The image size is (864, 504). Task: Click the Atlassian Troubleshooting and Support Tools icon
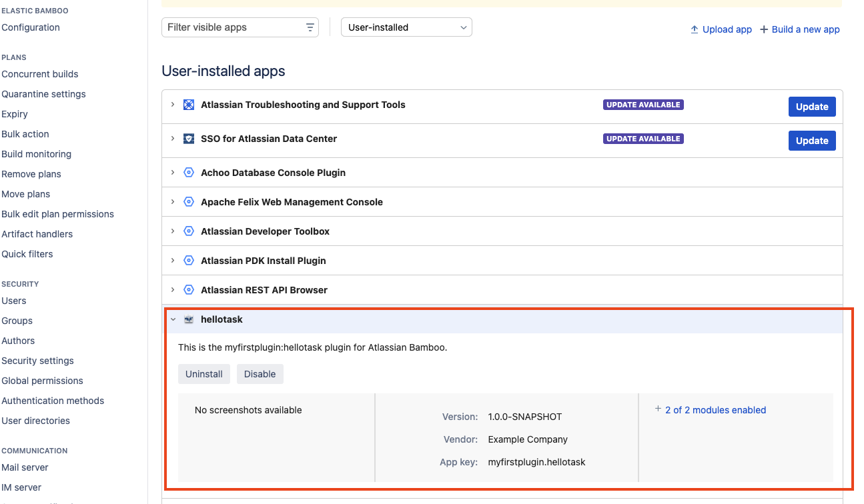point(189,105)
